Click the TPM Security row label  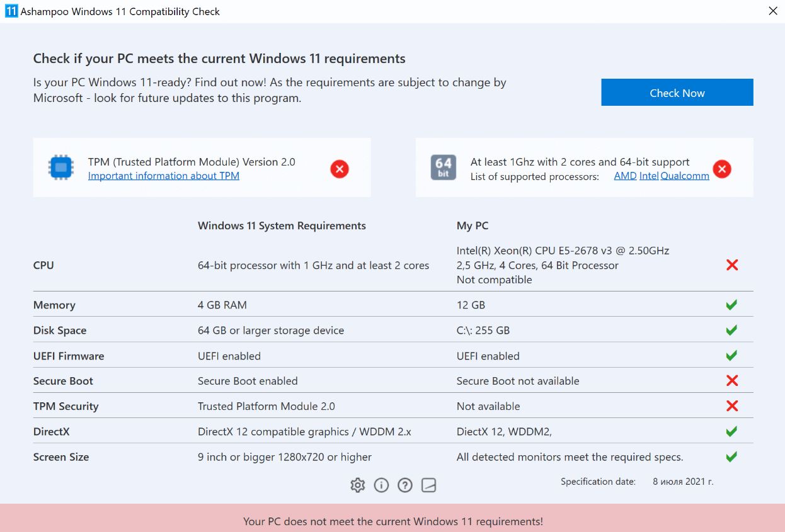pos(66,406)
